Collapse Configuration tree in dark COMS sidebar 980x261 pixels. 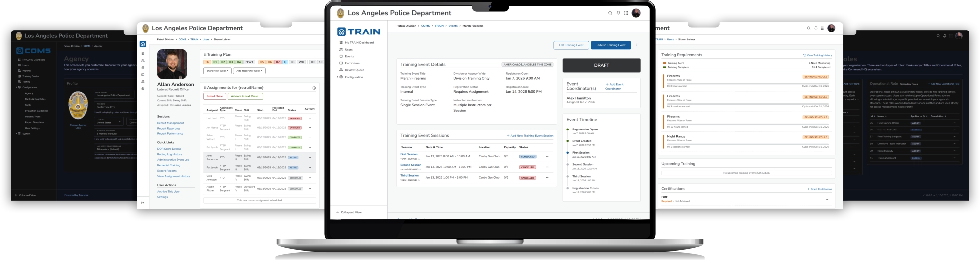(16, 87)
